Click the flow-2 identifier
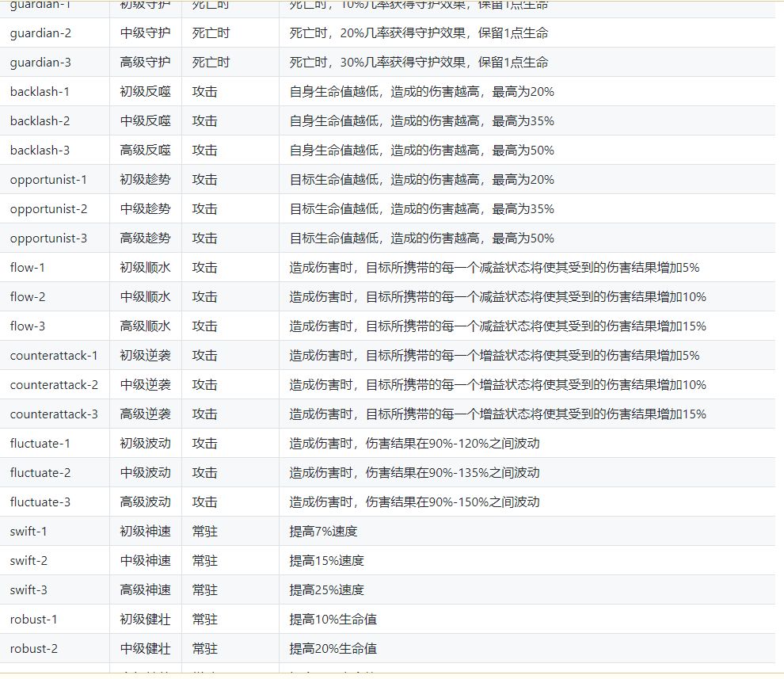 [28, 297]
